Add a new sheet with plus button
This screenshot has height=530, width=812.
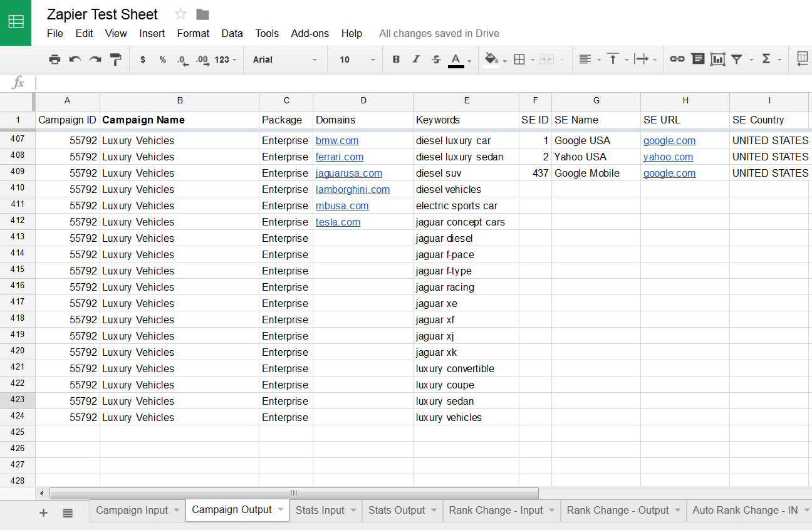point(43,513)
